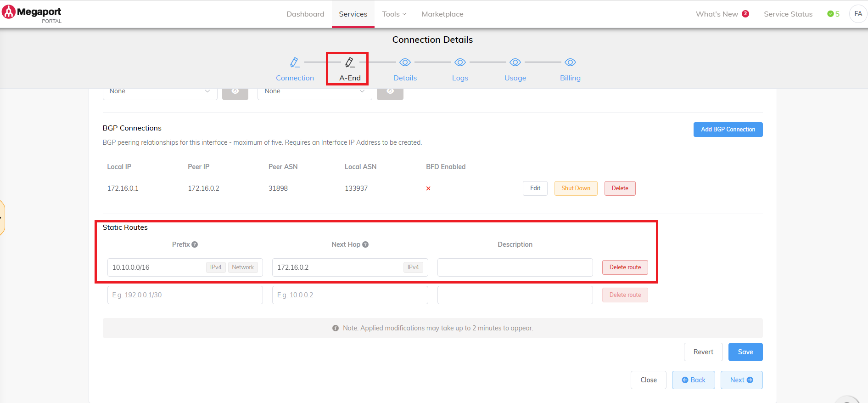The width and height of the screenshot is (868, 403).
Task: Select the Local ASN value 133937
Action: 356,188
